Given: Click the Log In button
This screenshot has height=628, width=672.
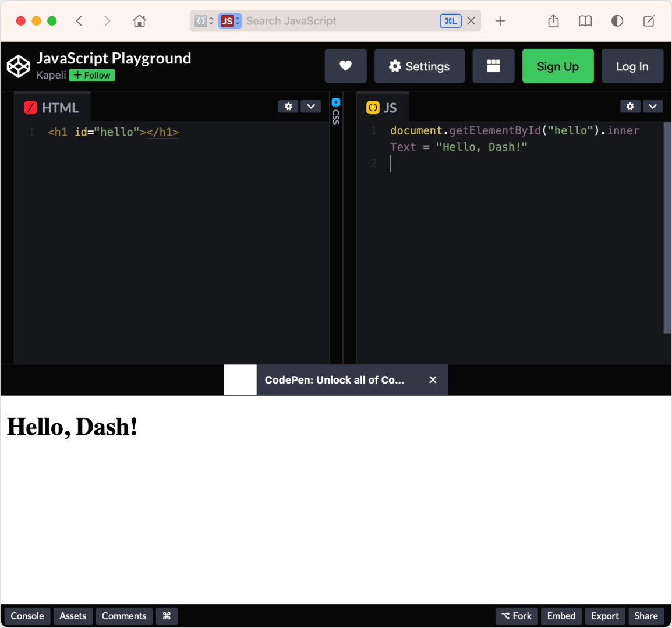Looking at the screenshot, I should pos(632,66).
